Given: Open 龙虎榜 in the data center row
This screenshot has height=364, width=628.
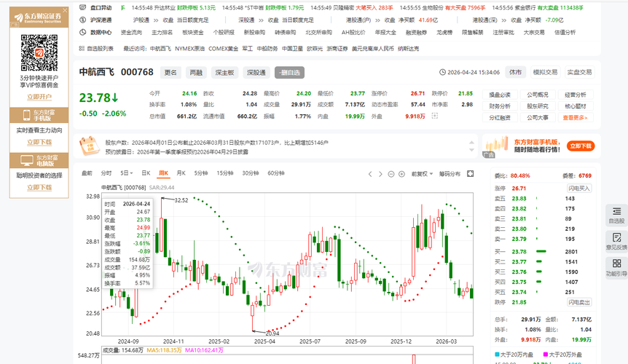Looking at the screenshot, I should [x=444, y=33].
